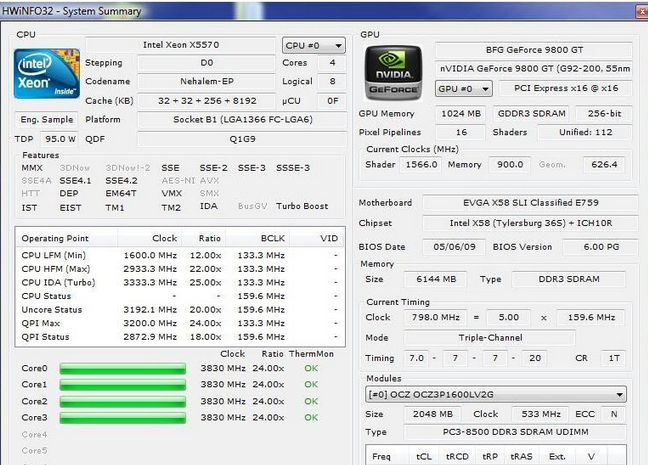
Task: Click the GPU Memory 1024 MB field
Action: (x=461, y=114)
